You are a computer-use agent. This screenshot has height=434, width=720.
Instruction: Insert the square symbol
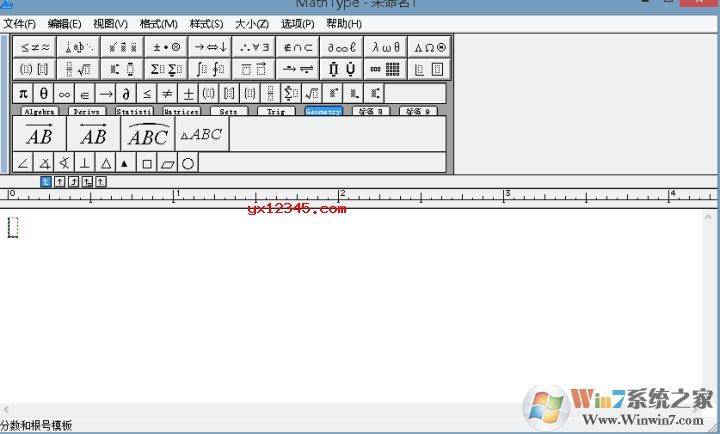point(147,163)
